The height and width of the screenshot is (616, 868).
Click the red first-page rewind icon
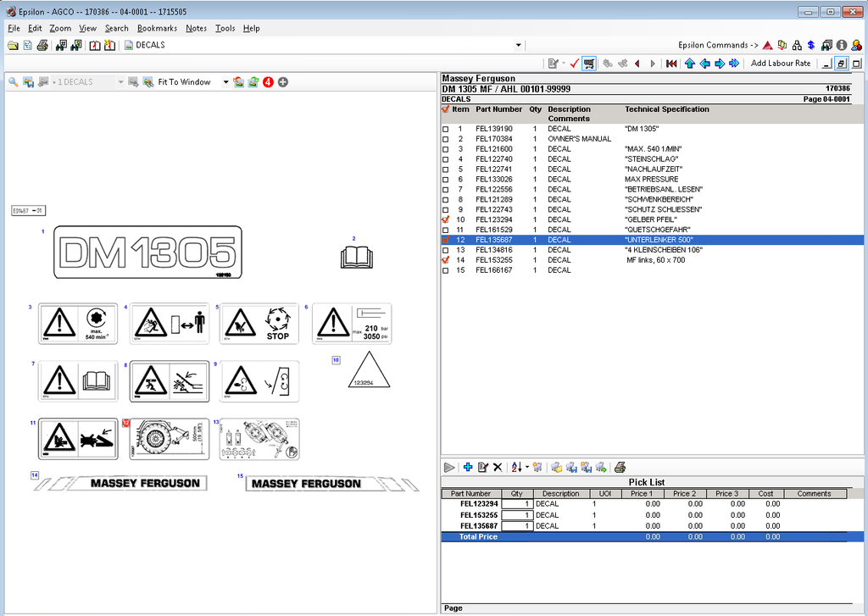pos(671,64)
